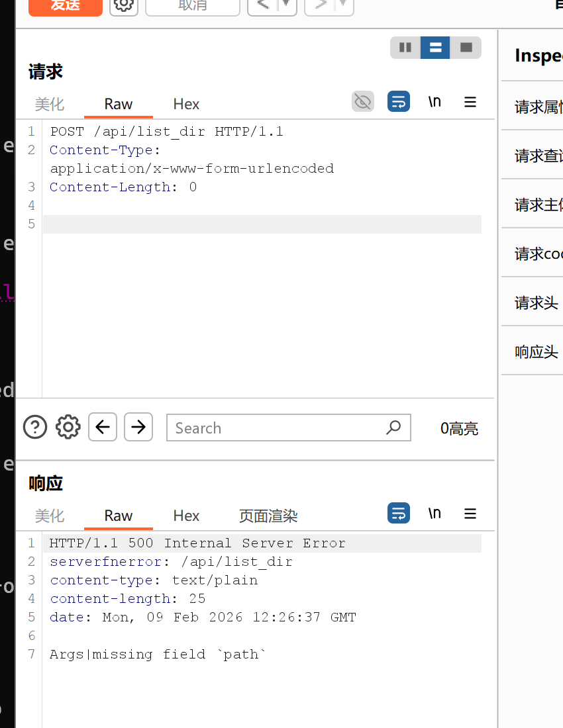Expand the history forward dropdown arrow
This screenshot has height=728, width=563.
click(x=344, y=5)
